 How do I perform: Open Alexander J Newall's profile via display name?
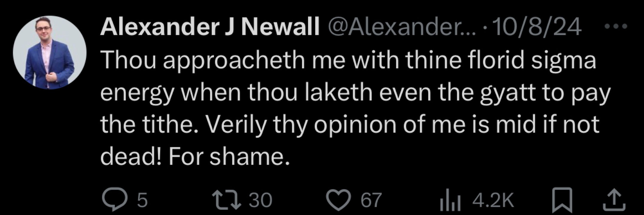210,27
